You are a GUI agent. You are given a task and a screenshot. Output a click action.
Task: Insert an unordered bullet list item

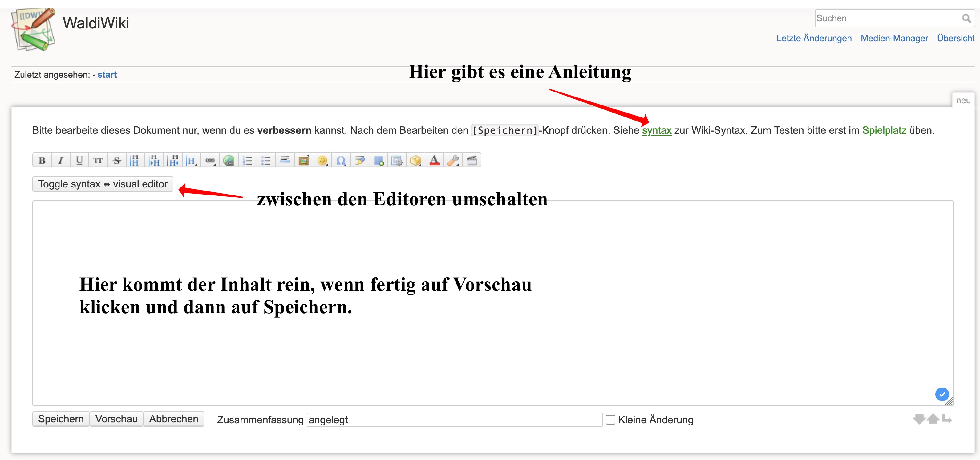pos(266,160)
